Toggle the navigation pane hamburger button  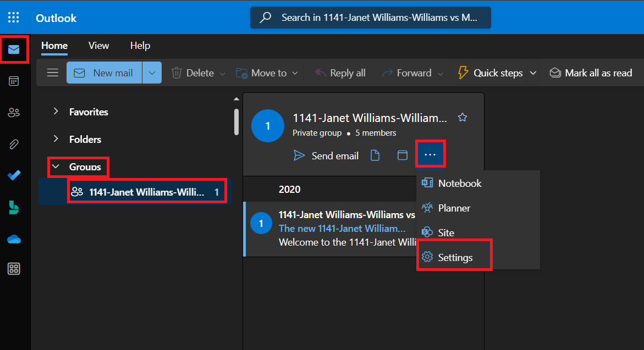point(53,73)
